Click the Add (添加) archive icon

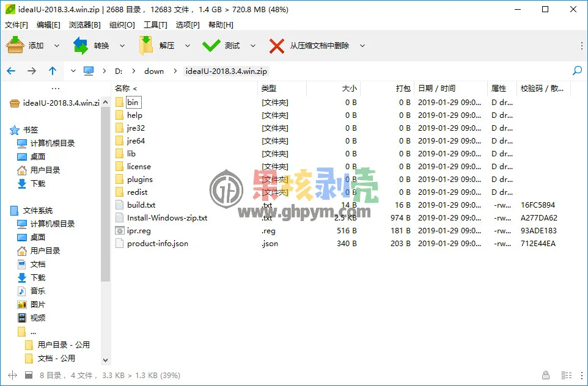[x=15, y=45]
